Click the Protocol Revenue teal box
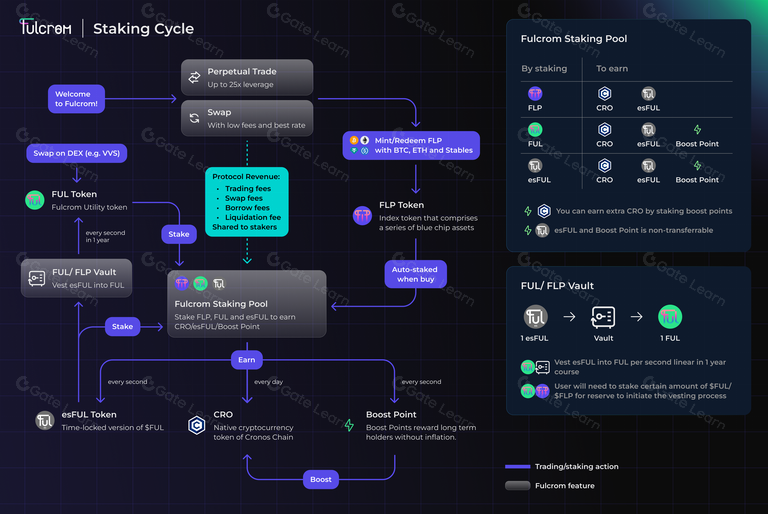The height and width of the screenshot is (514, 768). (247, 202)
